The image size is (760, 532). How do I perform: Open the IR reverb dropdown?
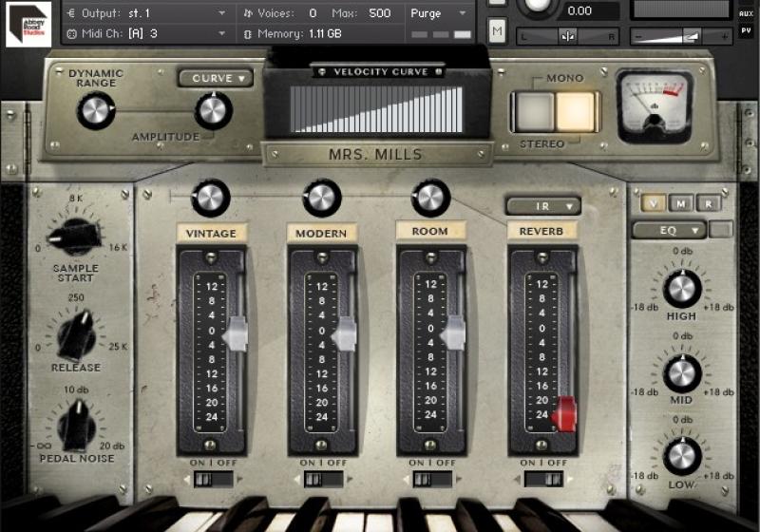point(542,206)
